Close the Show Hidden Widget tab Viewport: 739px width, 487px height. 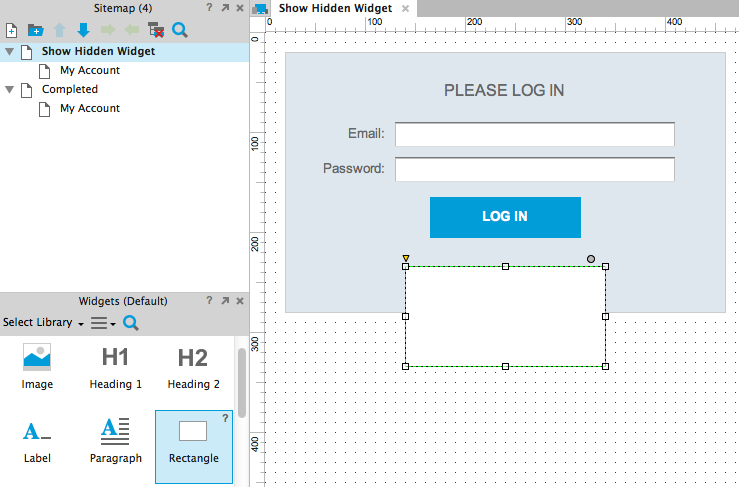click(x=405, y=8)
